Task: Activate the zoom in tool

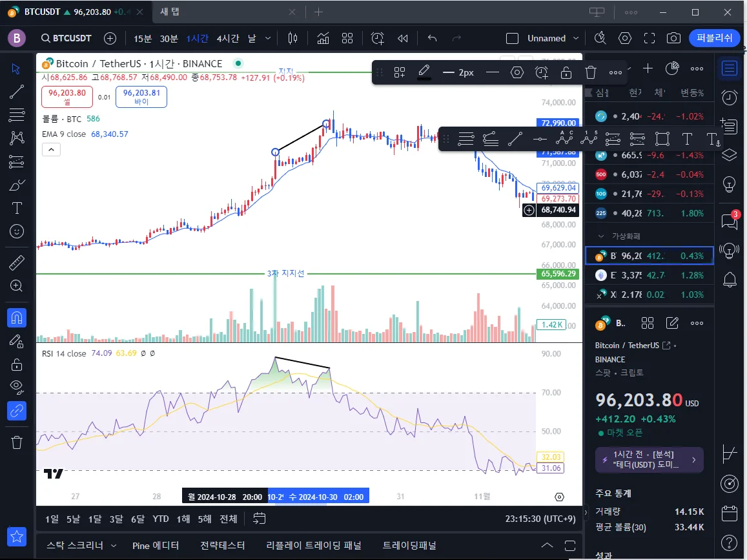Action: tap(16, 286)
